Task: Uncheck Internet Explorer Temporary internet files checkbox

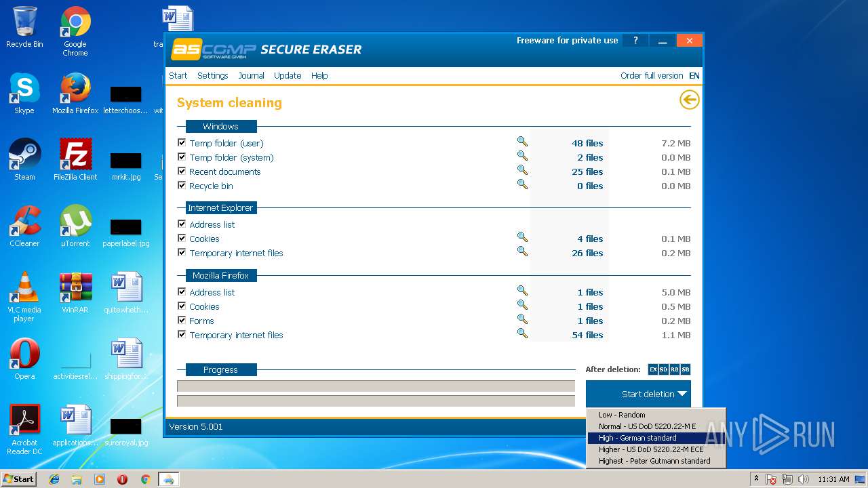Action: tap(182, 253)
